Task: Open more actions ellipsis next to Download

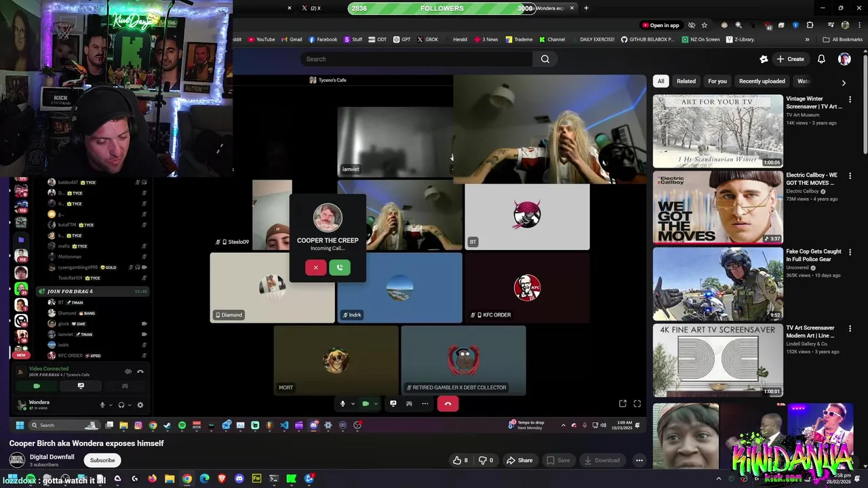Action: [639, 460]
